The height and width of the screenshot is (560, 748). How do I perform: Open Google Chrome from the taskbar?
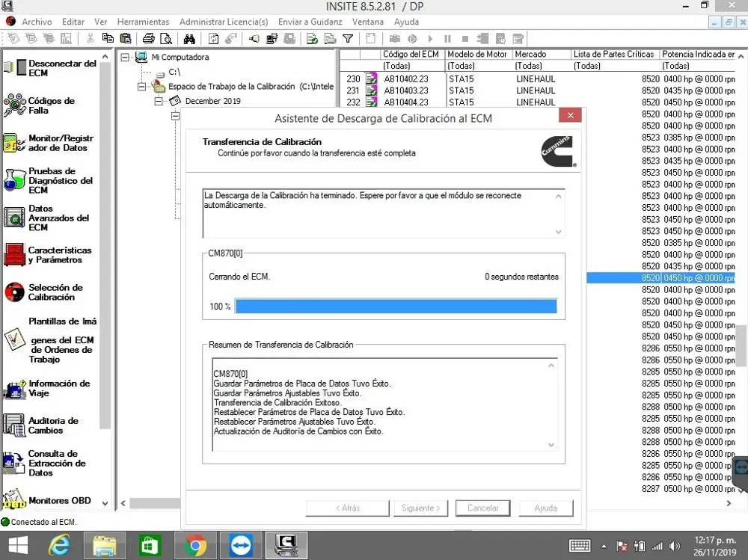[x=195, y=545]
